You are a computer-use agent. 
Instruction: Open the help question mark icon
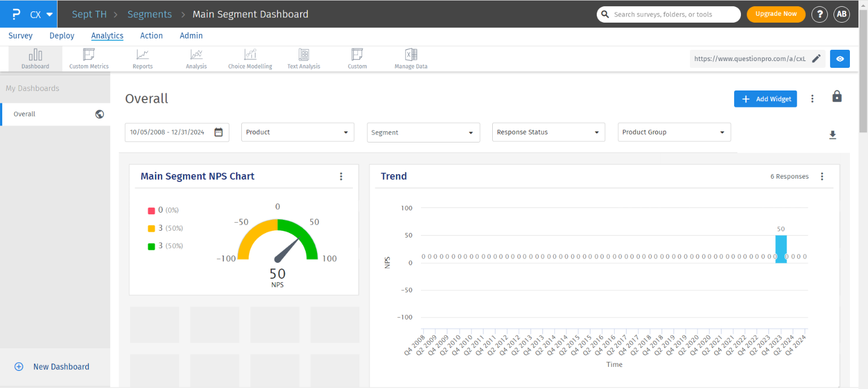click(819, 14)
